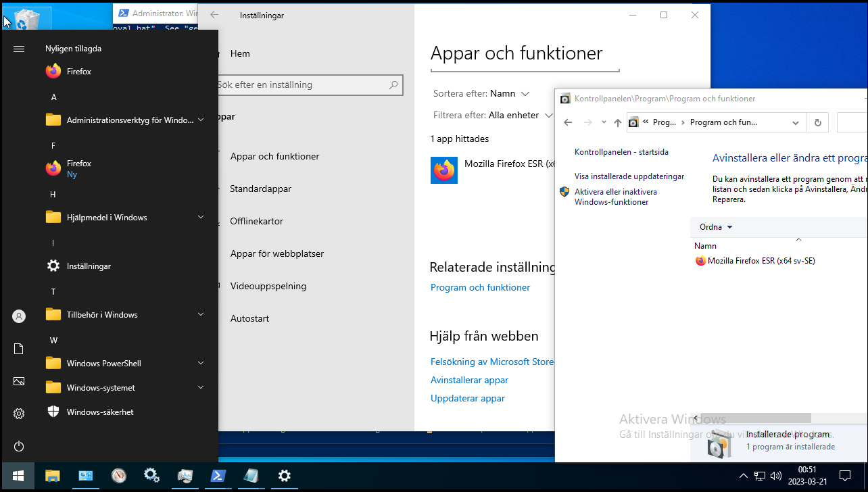Open Windows PowerShell from the taskbar
The image size is (868, 492).
click(218, 476)
